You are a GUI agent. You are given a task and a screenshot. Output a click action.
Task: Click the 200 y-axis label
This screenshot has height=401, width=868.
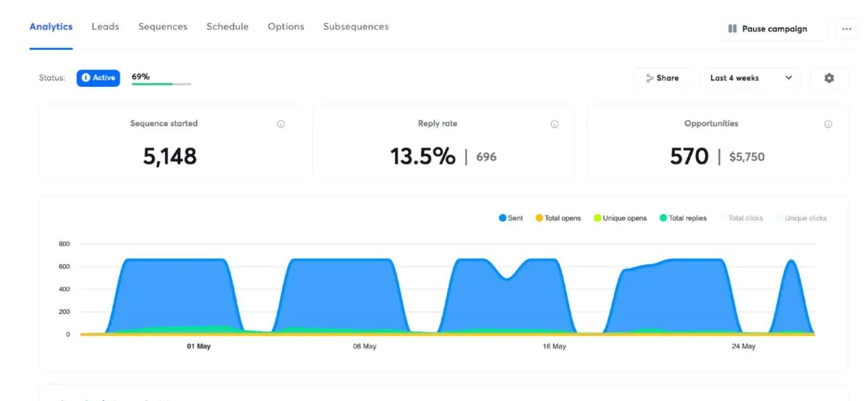(64, 312)
